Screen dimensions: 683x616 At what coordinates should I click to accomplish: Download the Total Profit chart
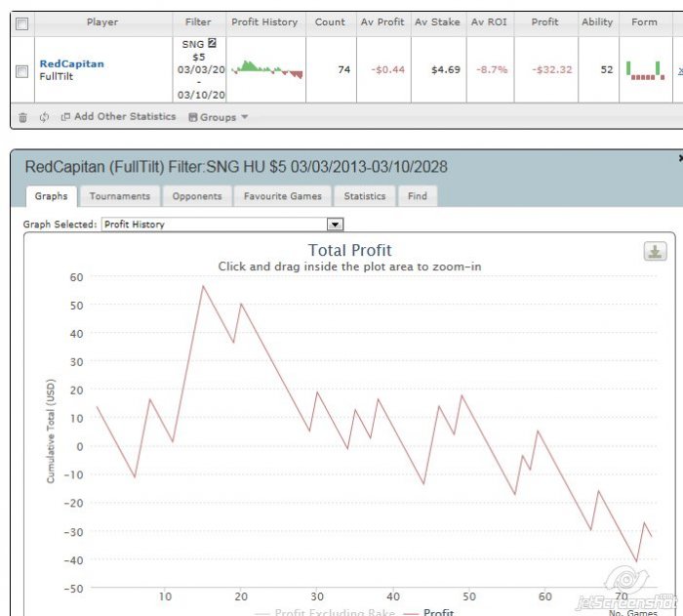point(655,252)
